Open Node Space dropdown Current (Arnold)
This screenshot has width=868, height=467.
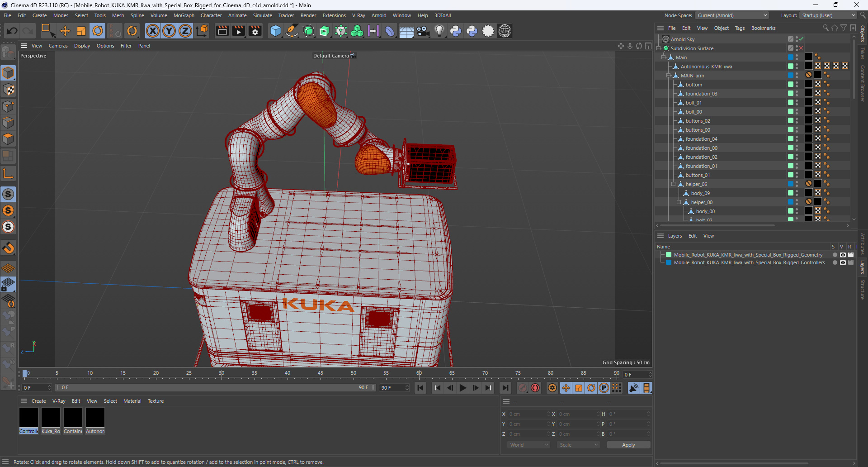pos(731,15)
